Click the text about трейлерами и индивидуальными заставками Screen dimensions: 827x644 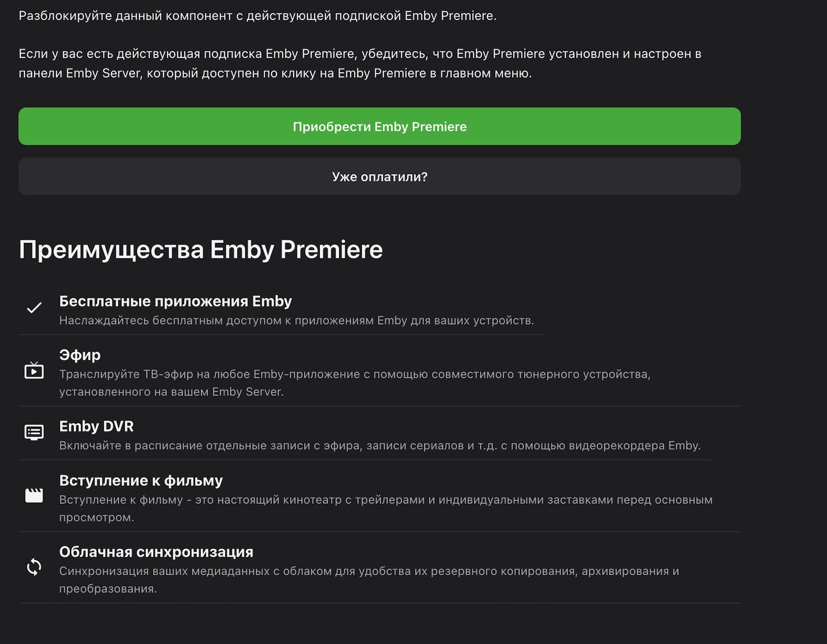[x=385, y=508]
